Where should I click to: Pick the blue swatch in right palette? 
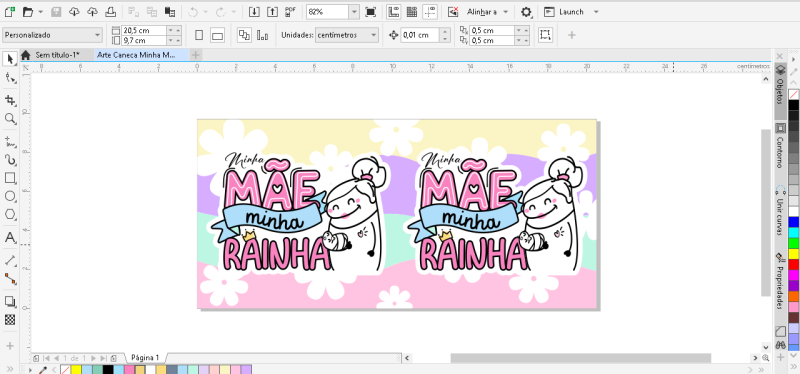coord(793,222)
